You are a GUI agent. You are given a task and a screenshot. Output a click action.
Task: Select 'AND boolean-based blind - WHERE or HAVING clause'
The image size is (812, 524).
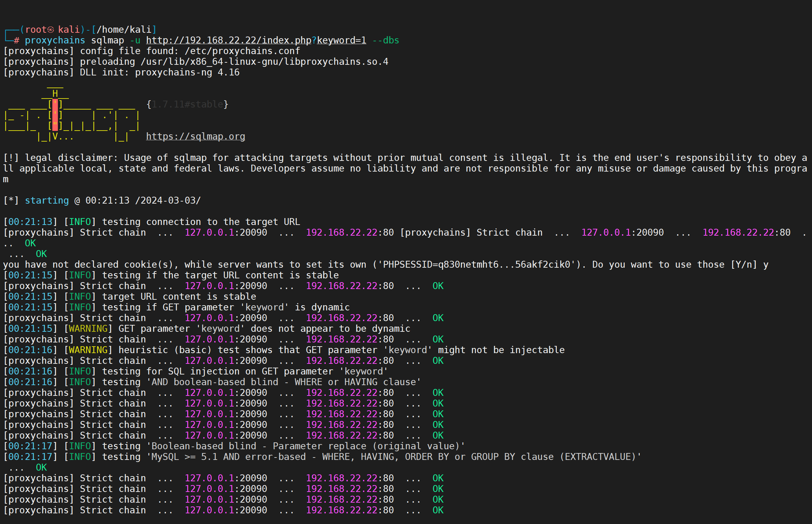click(284, 382)
